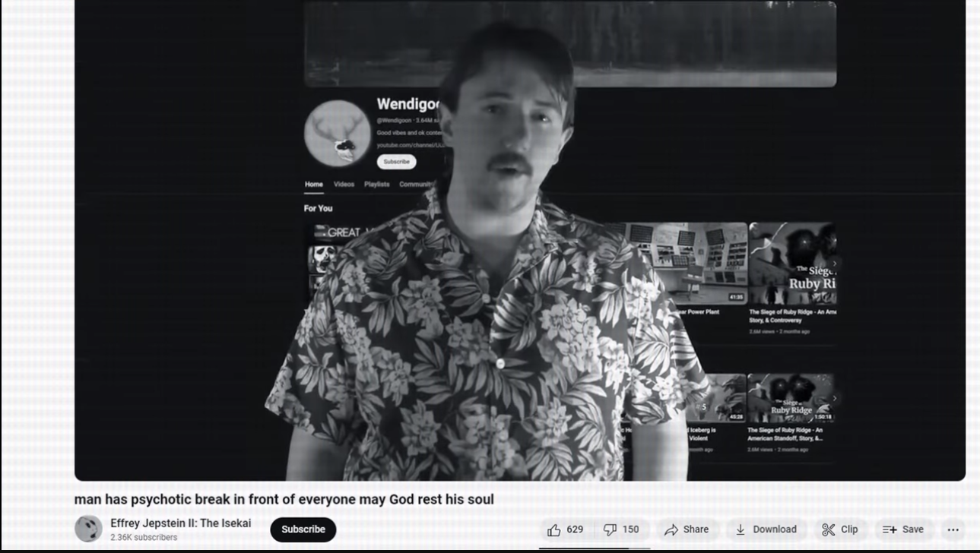Click the video title about psychotic break
Screen dimensions: 980x553
point(284,499)
